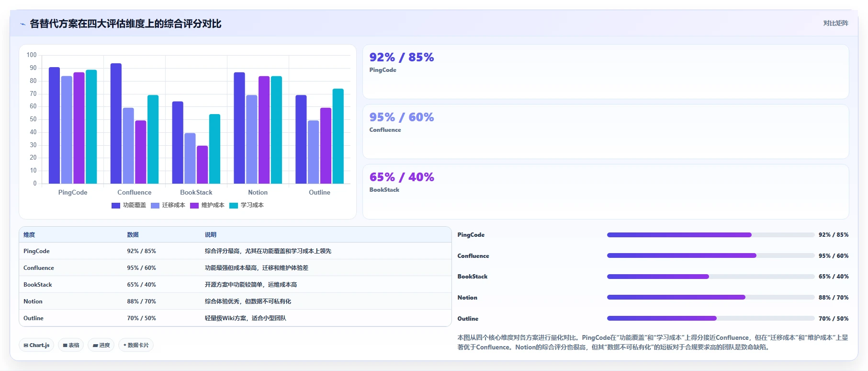
Task: Click the Outline progress bar
Action: coord(711,318)
